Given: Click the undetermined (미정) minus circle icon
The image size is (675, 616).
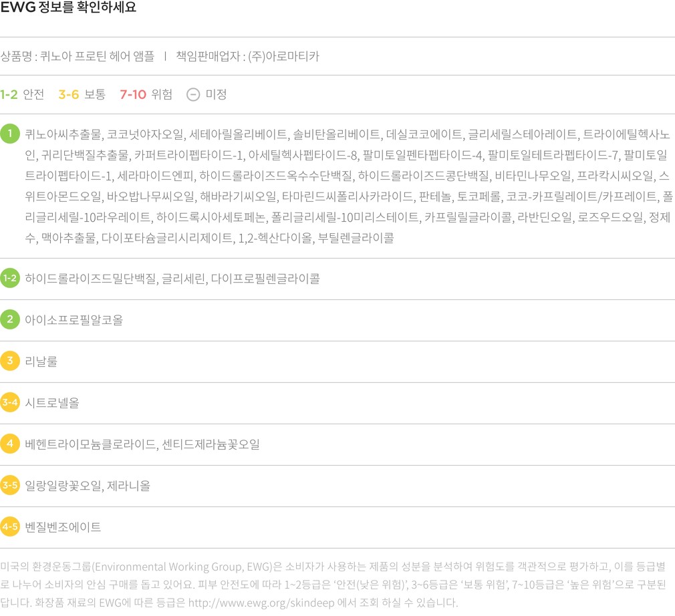Looking at the screenshot, I should [x=193, y=94].
